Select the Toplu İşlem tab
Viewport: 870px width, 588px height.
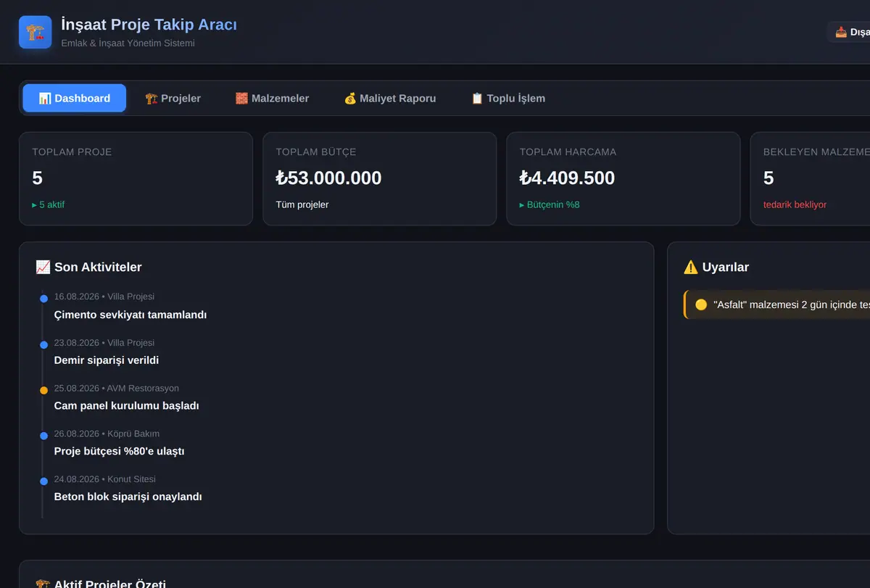point(508,98)
